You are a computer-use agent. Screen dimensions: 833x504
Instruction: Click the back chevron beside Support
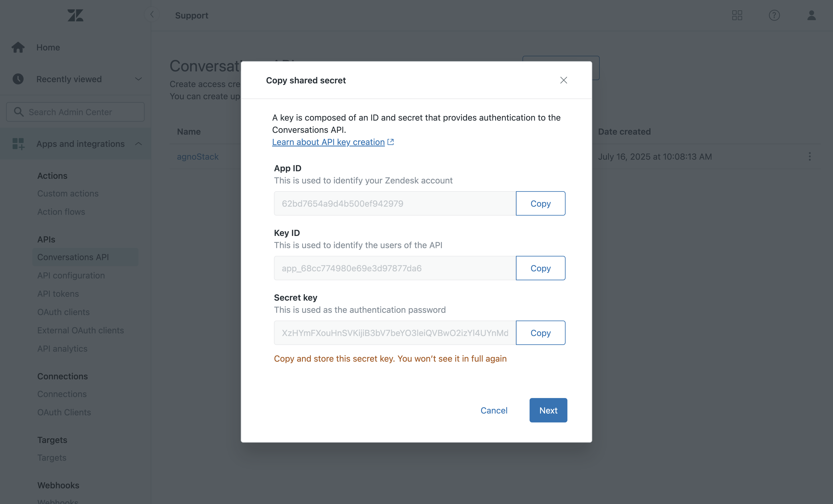pos(152,14)
